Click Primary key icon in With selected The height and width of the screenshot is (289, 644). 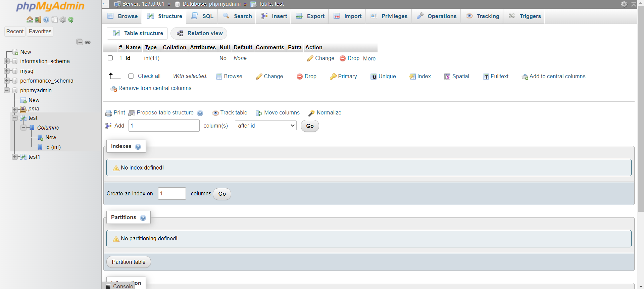point(333,77)
